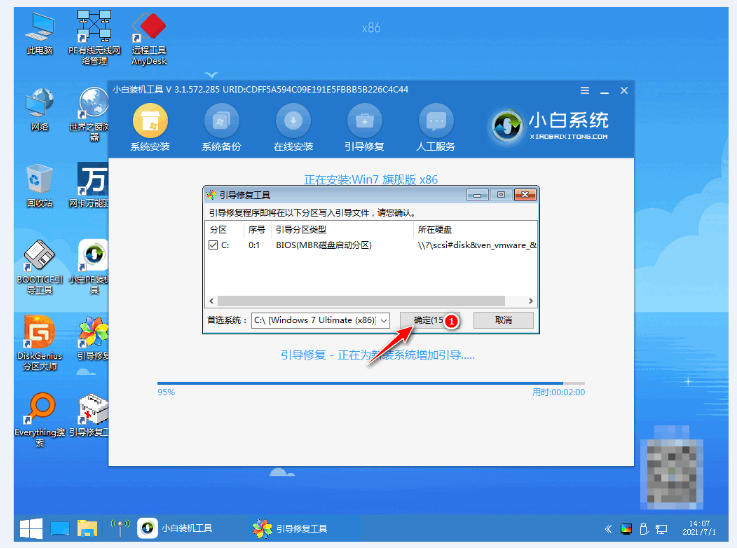737x550 pixels.
Task: Launch 远程工具 AnyDesk shortcut
Action: click(x=149, y=39)
